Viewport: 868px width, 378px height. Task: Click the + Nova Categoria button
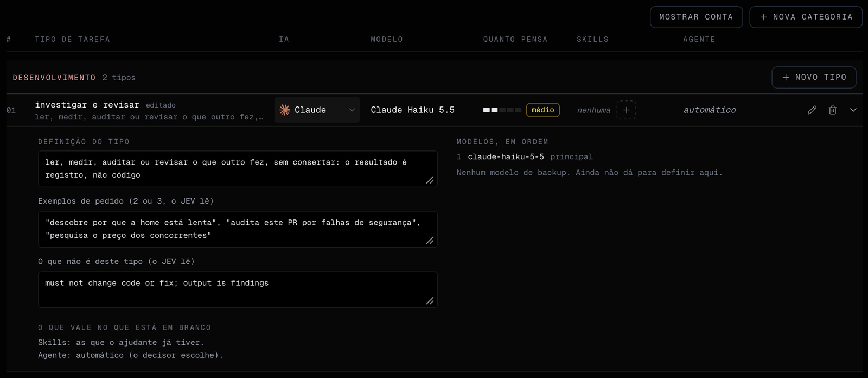806,17
